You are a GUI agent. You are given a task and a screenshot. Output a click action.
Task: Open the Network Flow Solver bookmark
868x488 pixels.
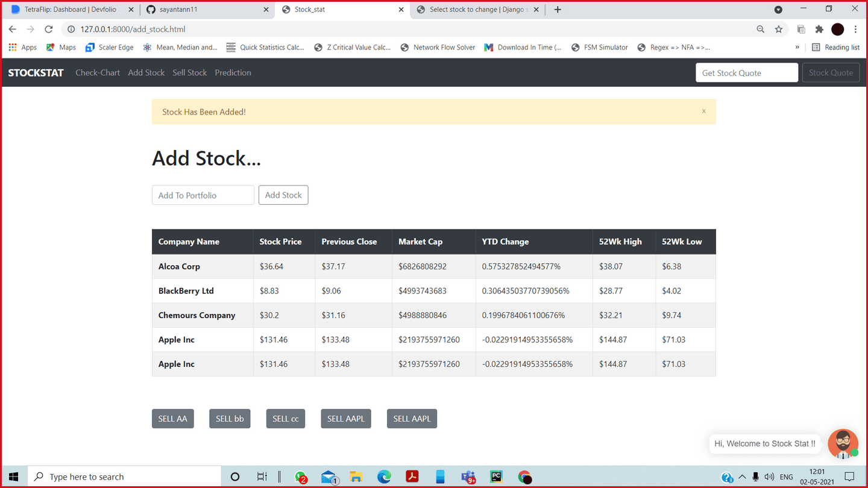tap(438, 47)
